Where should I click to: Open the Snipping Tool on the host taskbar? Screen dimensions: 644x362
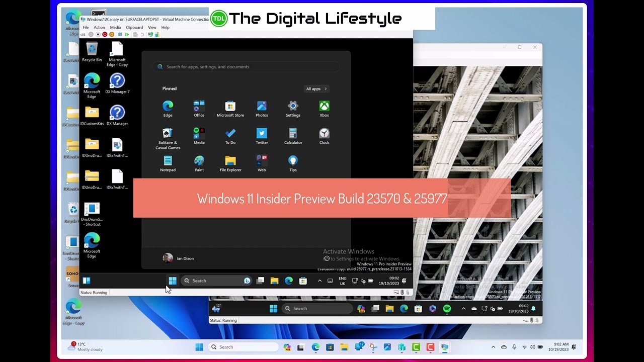373,347
